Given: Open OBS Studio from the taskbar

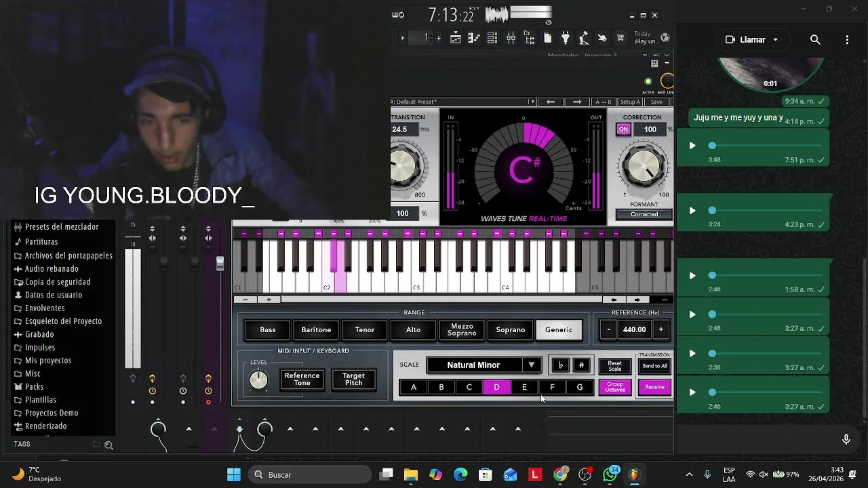Looking at the screenshot, I should click(585, 474).
